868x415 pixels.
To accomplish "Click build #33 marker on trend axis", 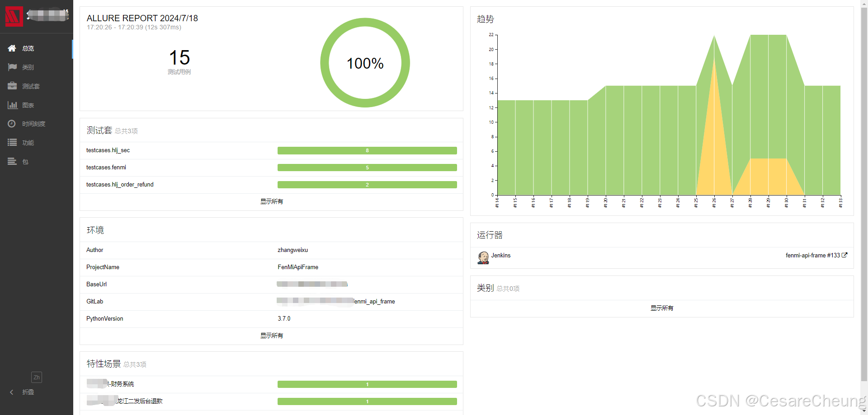I will [840, 202].
